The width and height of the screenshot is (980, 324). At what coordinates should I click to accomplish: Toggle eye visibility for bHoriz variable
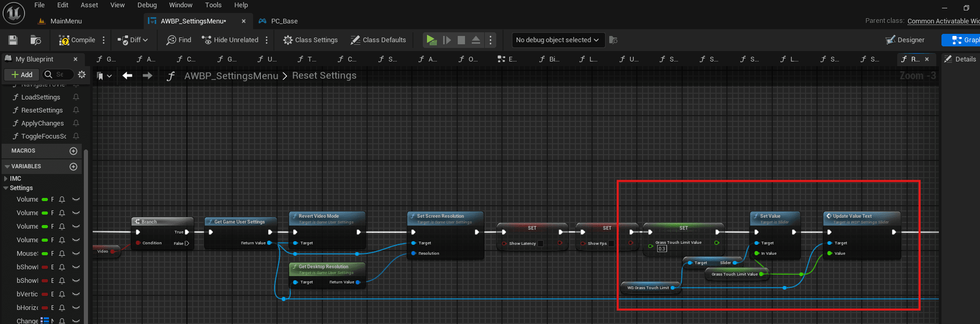point(76,308)
